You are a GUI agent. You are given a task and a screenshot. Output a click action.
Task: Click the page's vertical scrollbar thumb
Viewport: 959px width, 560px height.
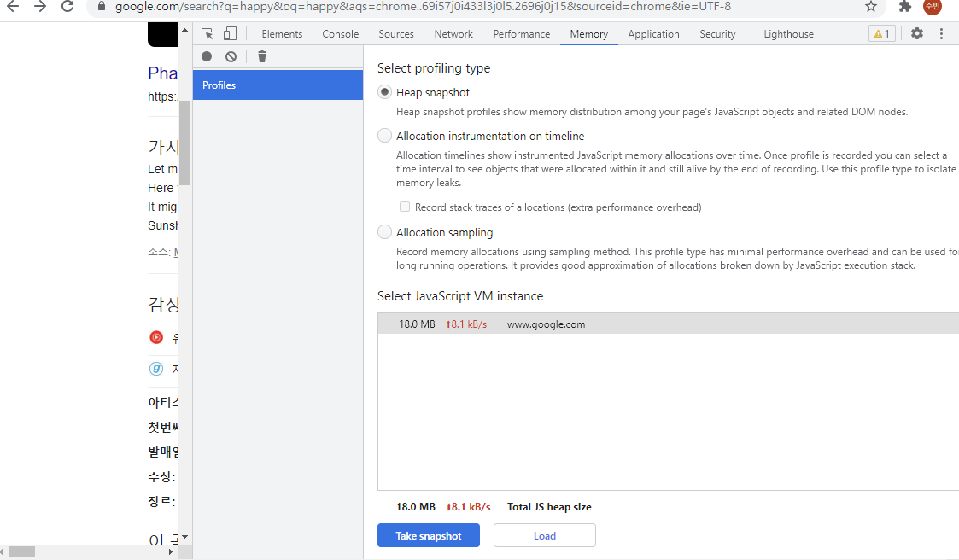[184, 142]
